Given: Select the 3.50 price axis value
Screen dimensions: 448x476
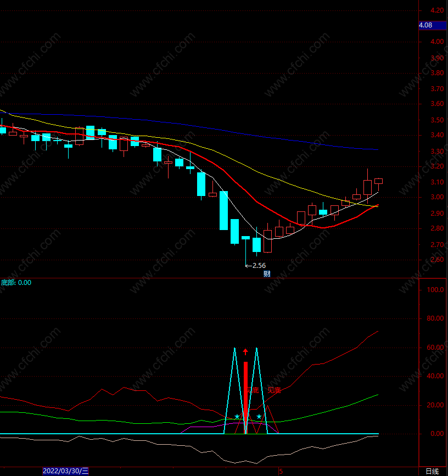Looking at the screenshot, I should click(x=437, y=120).
